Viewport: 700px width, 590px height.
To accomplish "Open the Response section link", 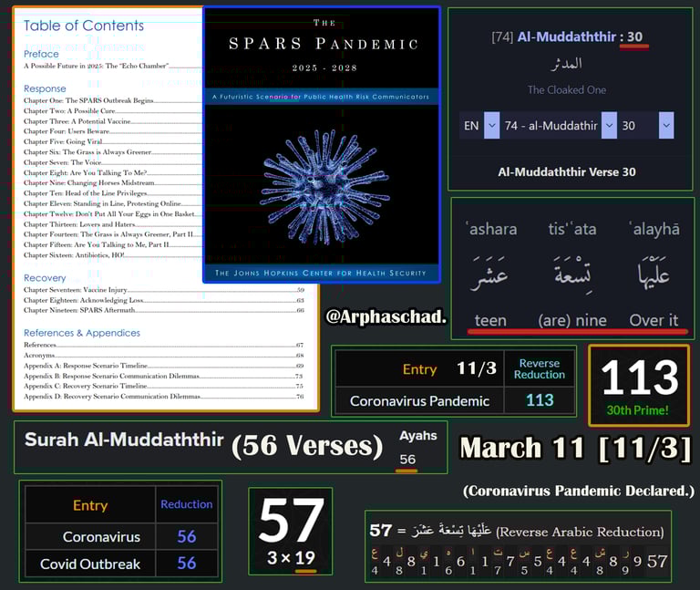I will [45, 88].
